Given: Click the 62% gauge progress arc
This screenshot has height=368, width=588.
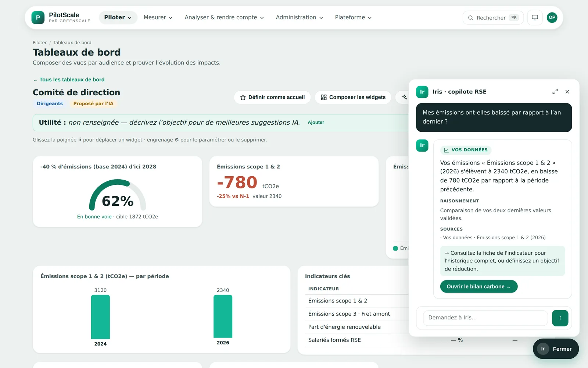Looking at the screenshot, I should click(118, 195).
